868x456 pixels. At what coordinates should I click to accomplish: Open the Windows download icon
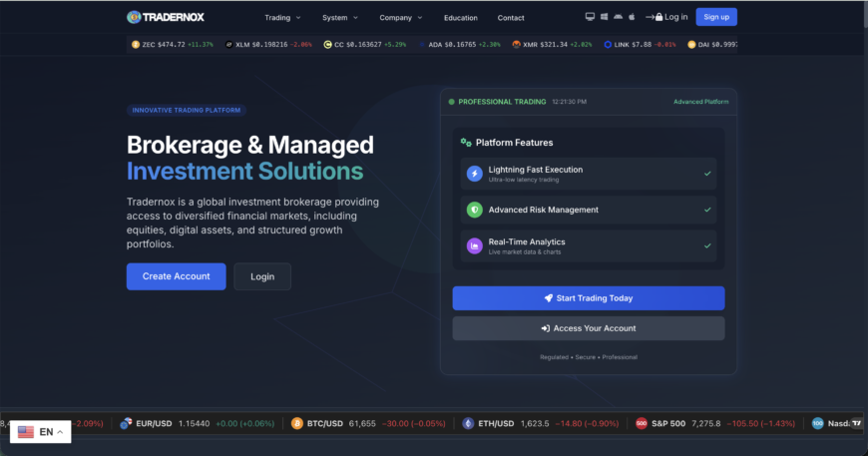(604, 17)
